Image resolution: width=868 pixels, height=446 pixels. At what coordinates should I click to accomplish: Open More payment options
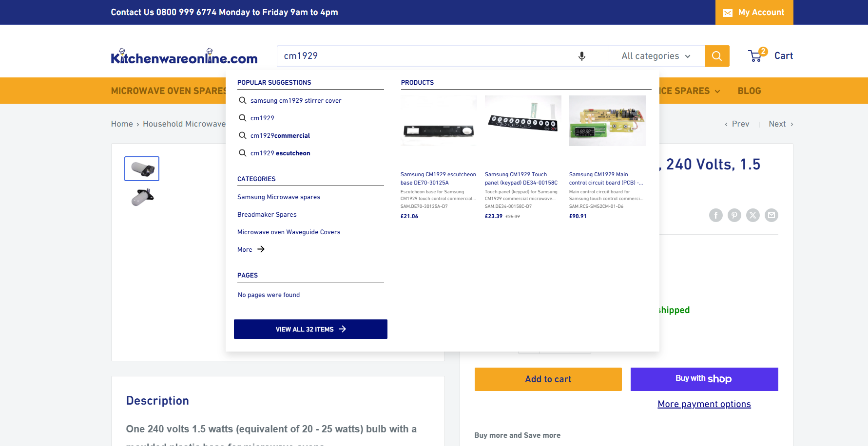[704, 404]
